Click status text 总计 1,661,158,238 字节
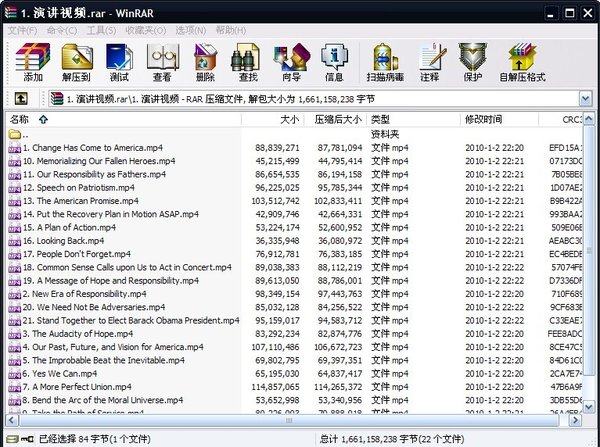The width and height of the screenshot is (600, 447). [392, 439]
